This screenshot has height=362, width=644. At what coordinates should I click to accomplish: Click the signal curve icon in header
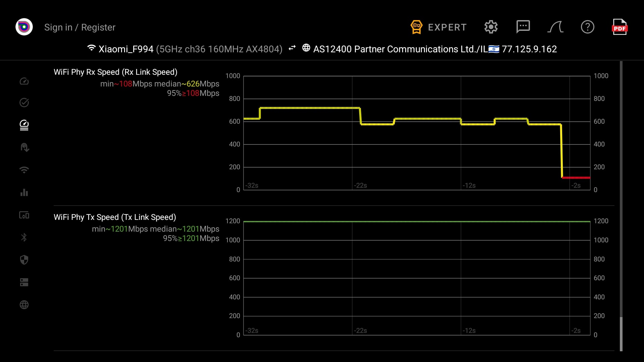555,27
